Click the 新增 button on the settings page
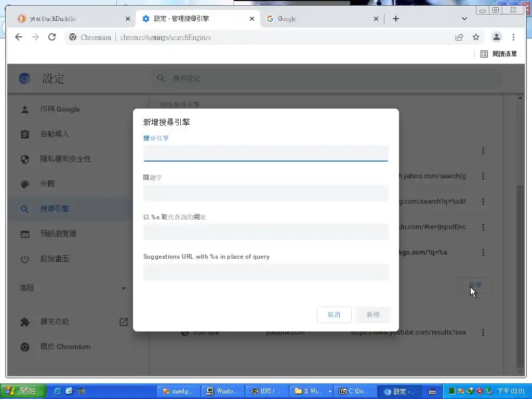Viewport: 532px width, 399px height. point(475,285)
